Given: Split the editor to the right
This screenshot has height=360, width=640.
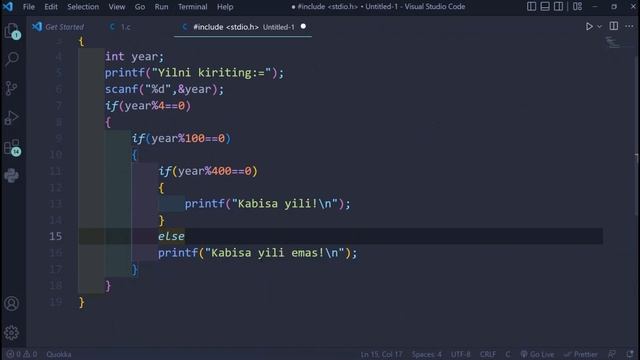Looking at the screenshot, I should 613,26.
